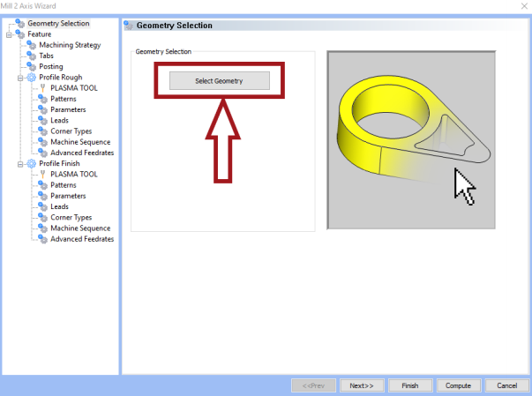
Task: Close the Mill 2 Axis Wizard window
Action: [x=524, y=6]
